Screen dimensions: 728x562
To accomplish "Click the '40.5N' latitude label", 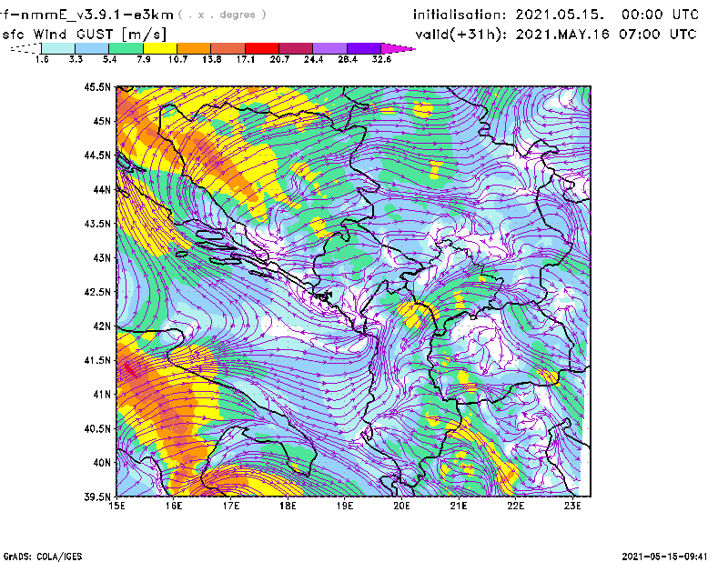I will pos(98,429).
